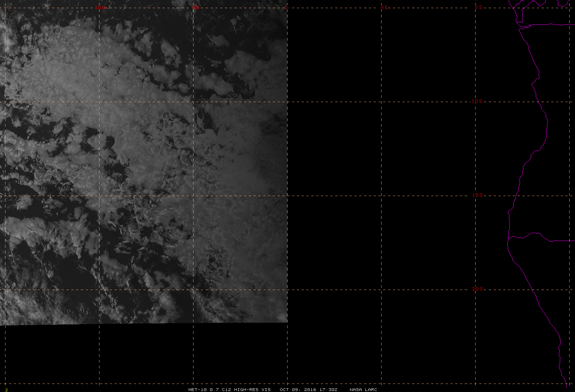Select the OCT 09, 2016 17:30Z timestamp
The height and width of the screenshot is (392, 575).
308,390
